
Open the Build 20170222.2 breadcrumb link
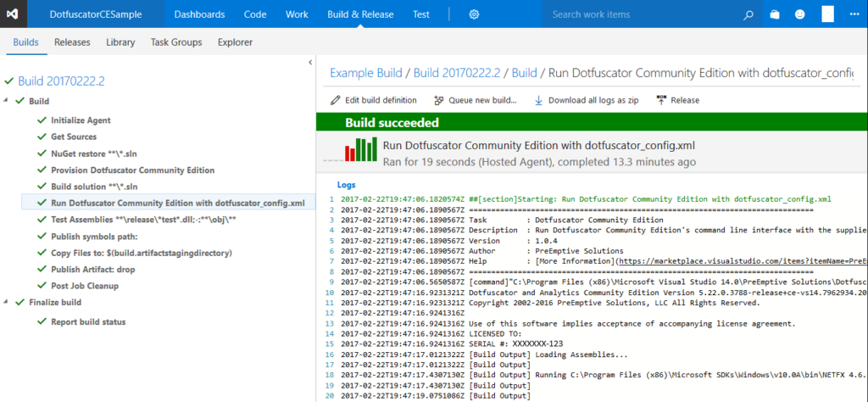(457, 73)
